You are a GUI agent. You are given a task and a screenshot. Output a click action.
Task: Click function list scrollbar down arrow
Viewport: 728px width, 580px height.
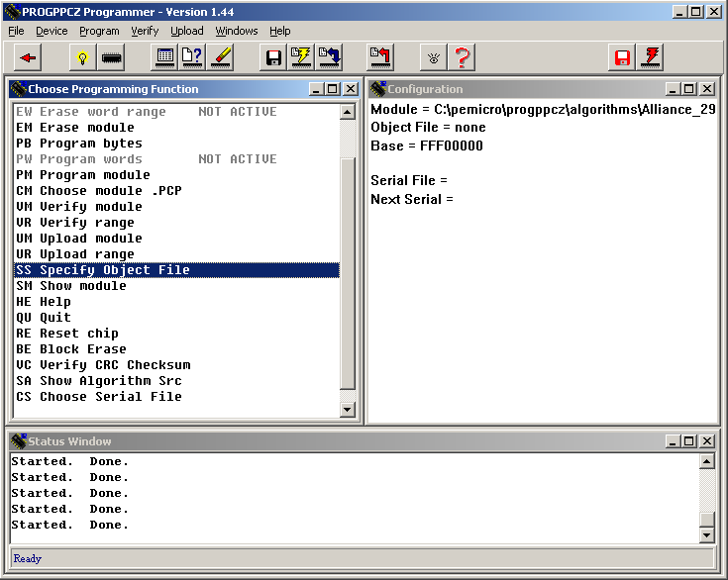(x=348, y=409)
